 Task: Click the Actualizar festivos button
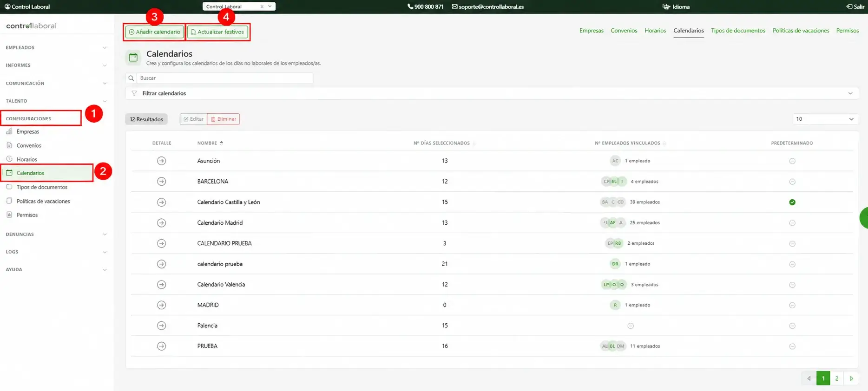217,32
